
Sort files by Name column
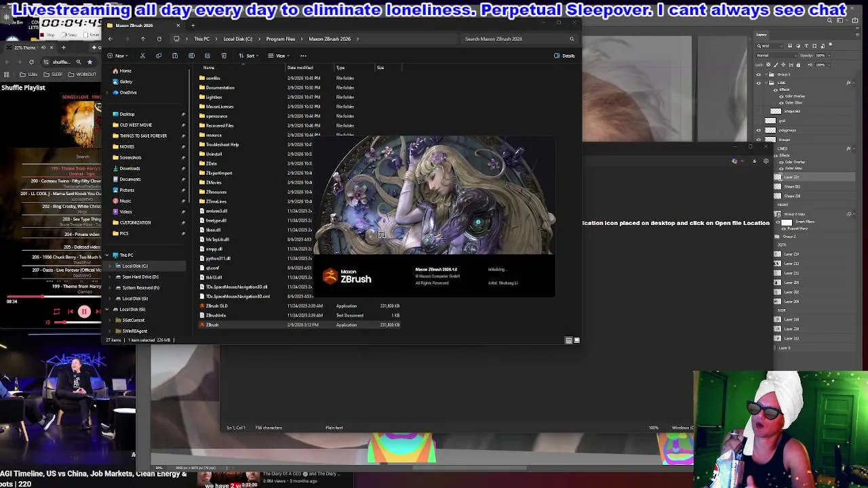pyautogui.click(x=209, y=68)
